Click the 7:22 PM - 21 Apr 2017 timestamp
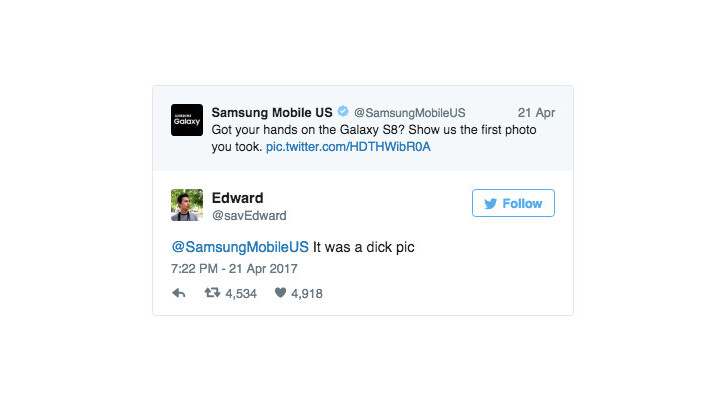This screenshot has width=711, height=400. pos(234,269)
